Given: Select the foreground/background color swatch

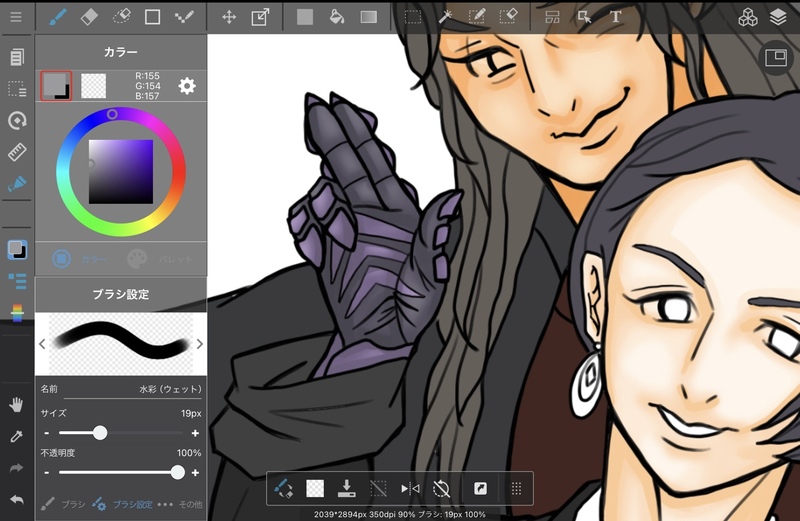Looking at the screenshot, I should point(56,86).
